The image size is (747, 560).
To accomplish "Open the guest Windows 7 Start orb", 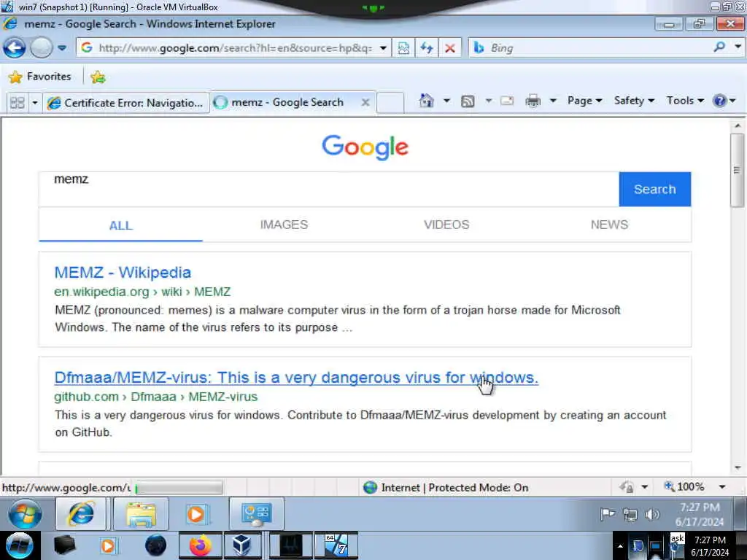I will [x=25, y=514].
